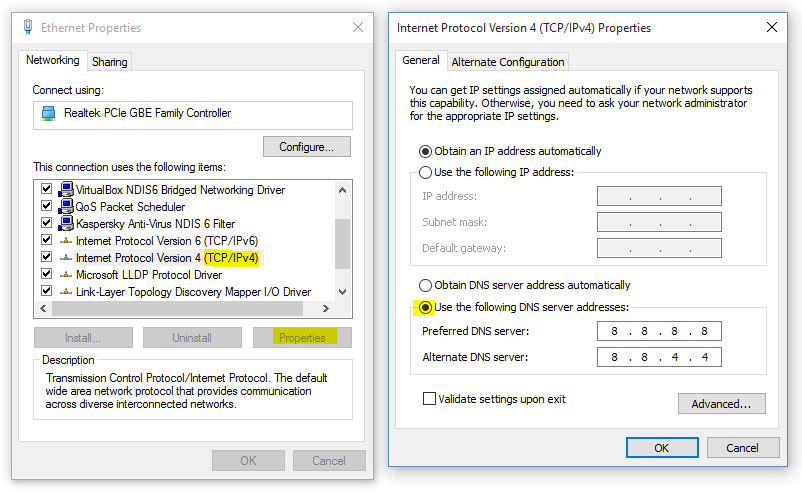Open the Alternate Configuration tab
The height and width of the screenshot is (493, 802).
click(x=508, y=62)
